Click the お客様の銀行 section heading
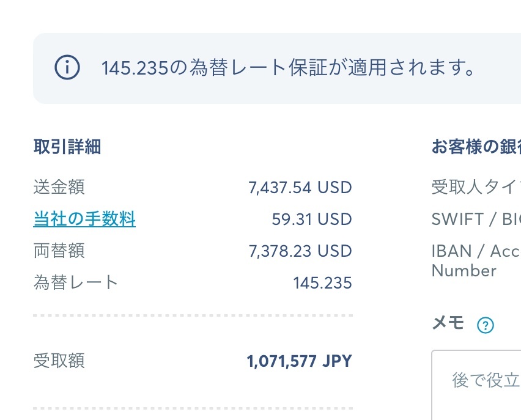 pos(476,147)
